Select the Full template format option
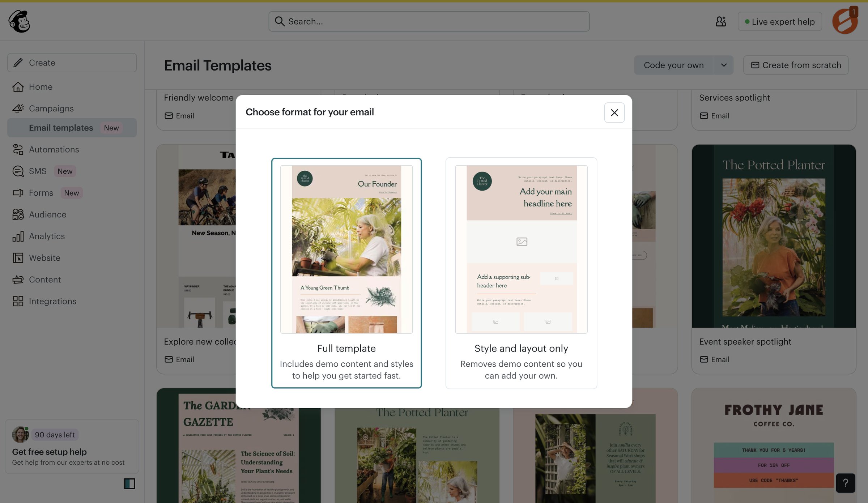Viewport: 868px width, 503px height. tap(346, 273)
